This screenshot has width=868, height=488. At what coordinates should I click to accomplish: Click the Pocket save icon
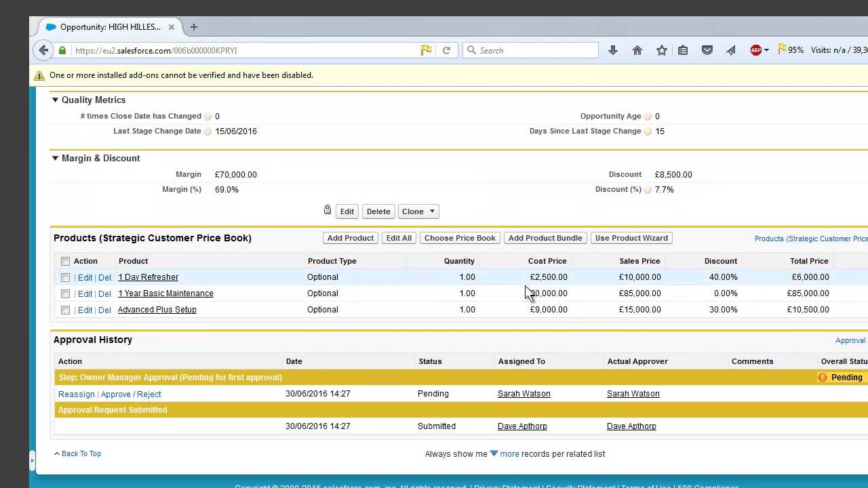point(707,50)
